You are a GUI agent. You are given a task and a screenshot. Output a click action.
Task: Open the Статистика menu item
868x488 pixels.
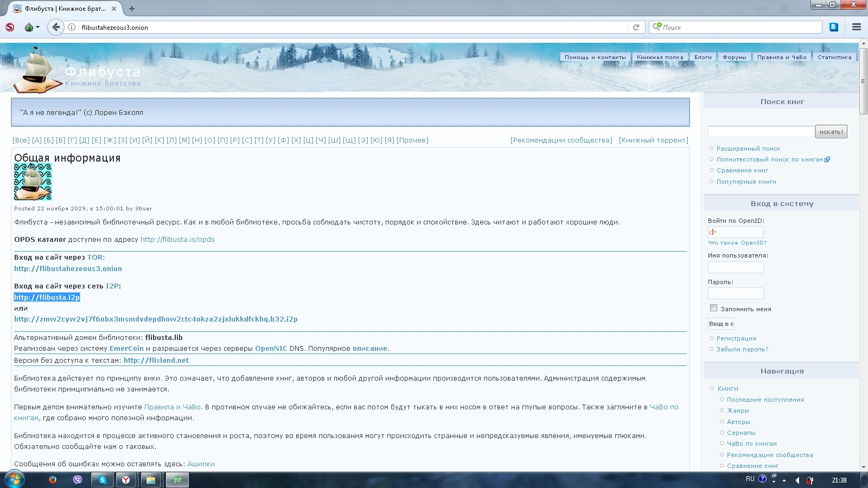point(834,57)
